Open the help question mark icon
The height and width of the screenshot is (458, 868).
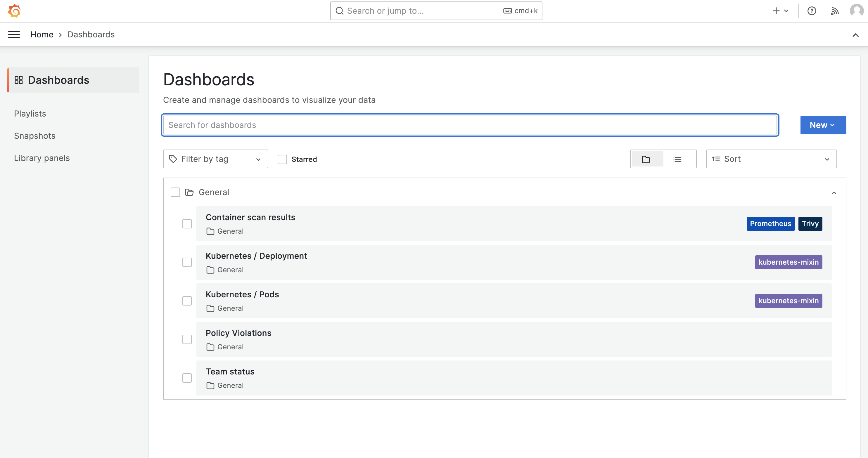[x=812, y=11]
